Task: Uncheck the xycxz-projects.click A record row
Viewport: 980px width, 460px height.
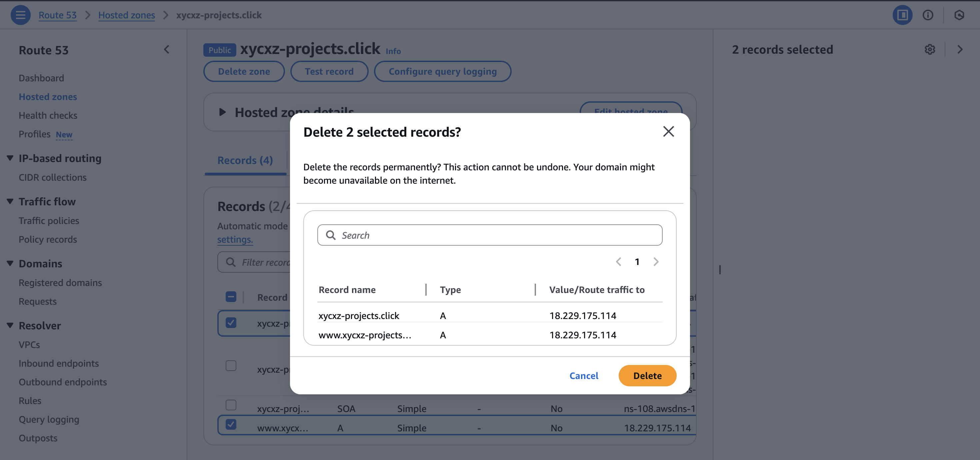Action: pos(231,323)
